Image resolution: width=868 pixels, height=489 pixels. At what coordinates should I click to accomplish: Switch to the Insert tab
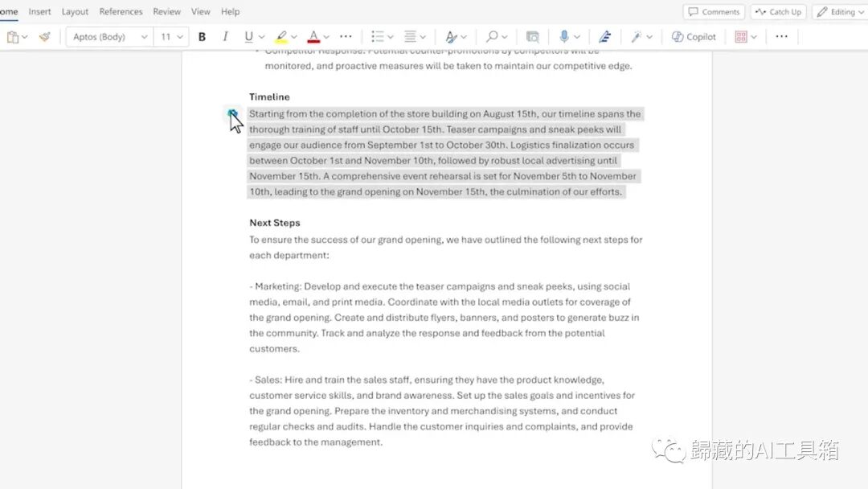(40, 11)
